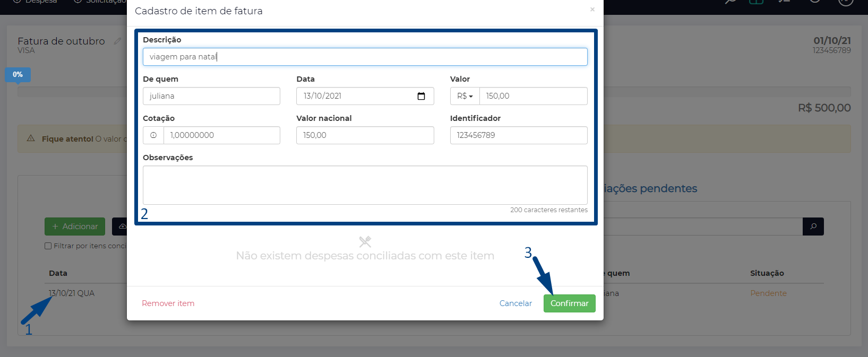Click the 0% progress badge

(18, 75)
